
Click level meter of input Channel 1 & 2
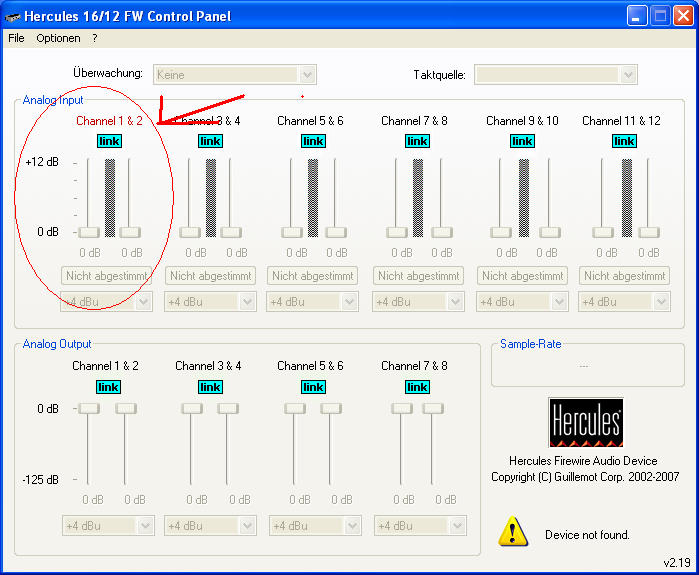click(x=110, y=197)
